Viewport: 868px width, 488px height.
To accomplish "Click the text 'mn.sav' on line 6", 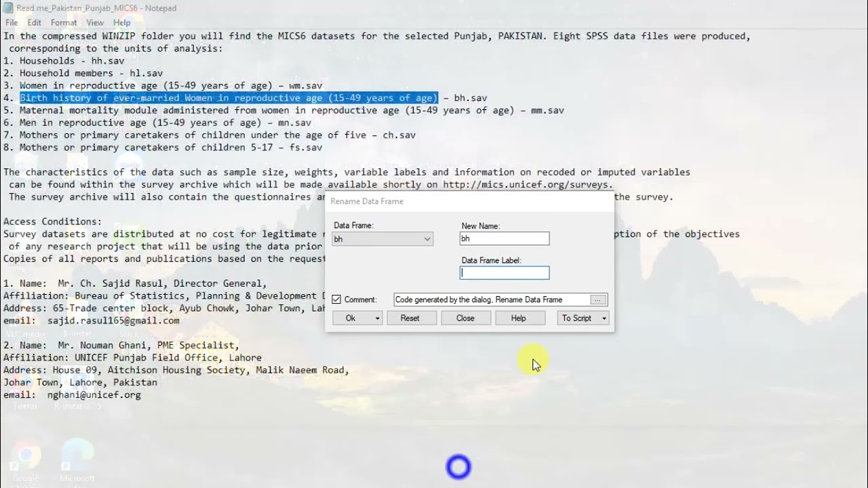I will coord(294,123).
